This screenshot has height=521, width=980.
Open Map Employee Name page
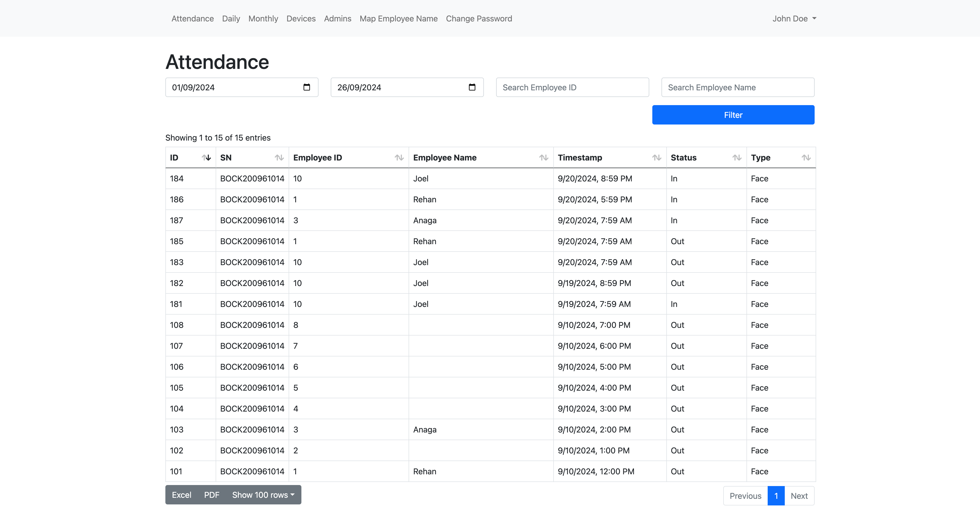398,19
